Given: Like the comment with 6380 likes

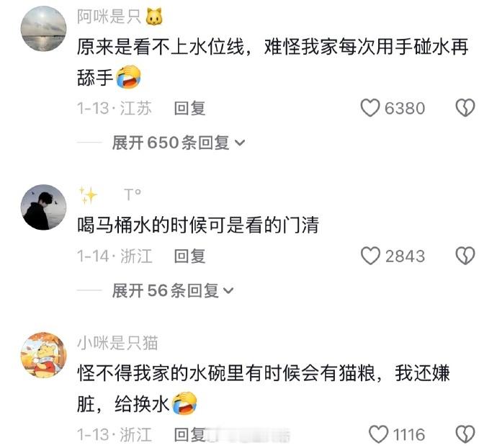Looking at the screenshot, I should (370, 108).
